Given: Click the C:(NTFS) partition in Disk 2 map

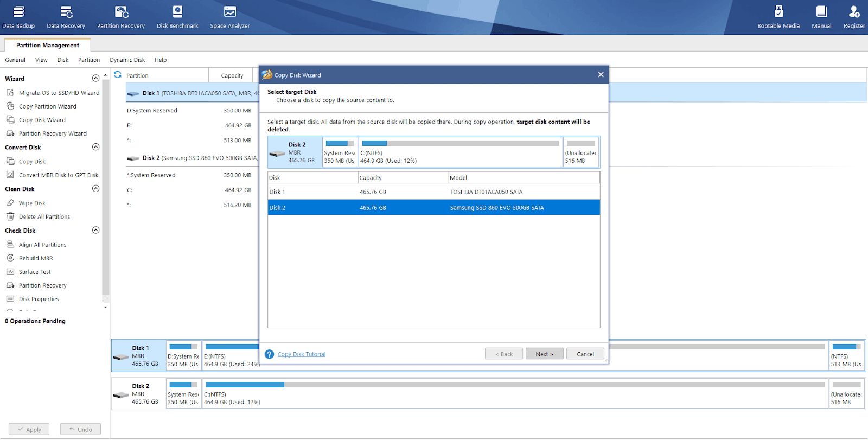Looking at the screenshot, I should (515, 394).
